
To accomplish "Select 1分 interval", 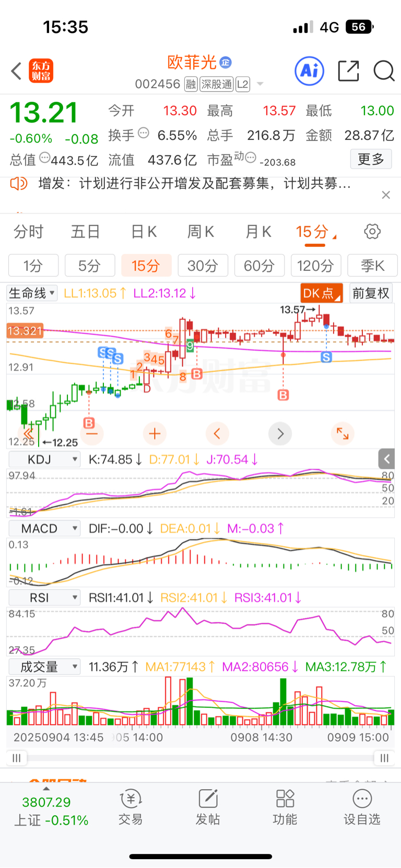I will coord(33,266).
